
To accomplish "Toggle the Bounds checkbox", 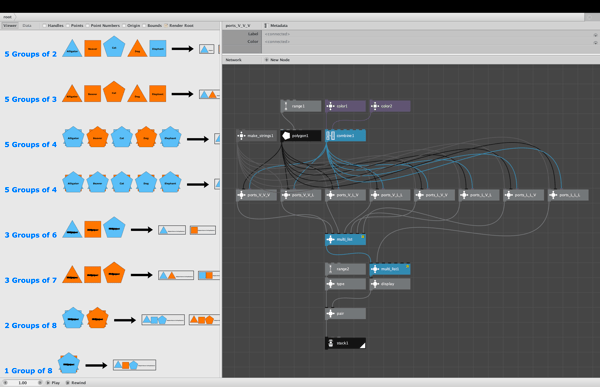I will pyautogui.click(x=144, y=26).
